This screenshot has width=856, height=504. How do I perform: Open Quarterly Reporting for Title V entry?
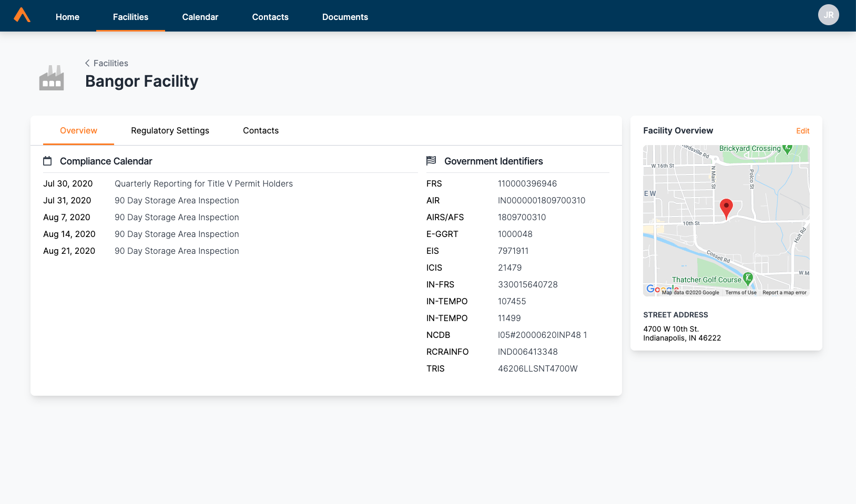click(x=203, y=184)
